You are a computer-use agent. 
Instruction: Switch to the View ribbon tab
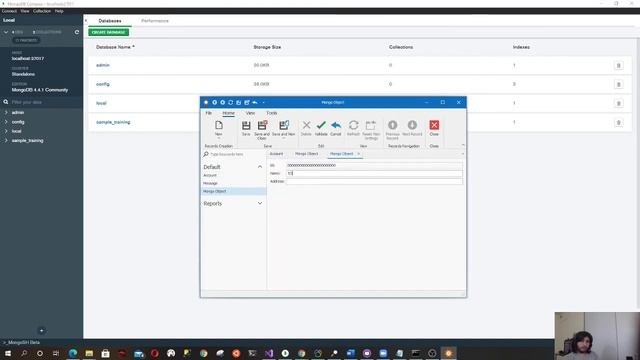(x=250, y=113)
